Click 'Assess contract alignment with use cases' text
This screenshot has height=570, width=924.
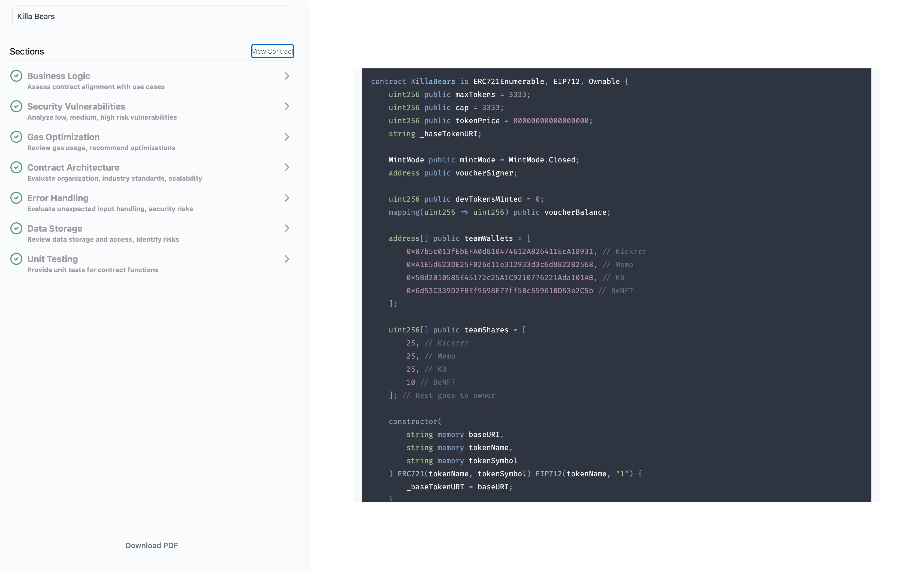(96, 87)
